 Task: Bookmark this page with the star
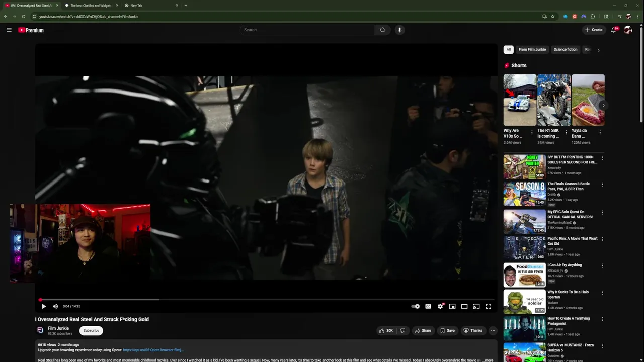[x=553, y=17]
